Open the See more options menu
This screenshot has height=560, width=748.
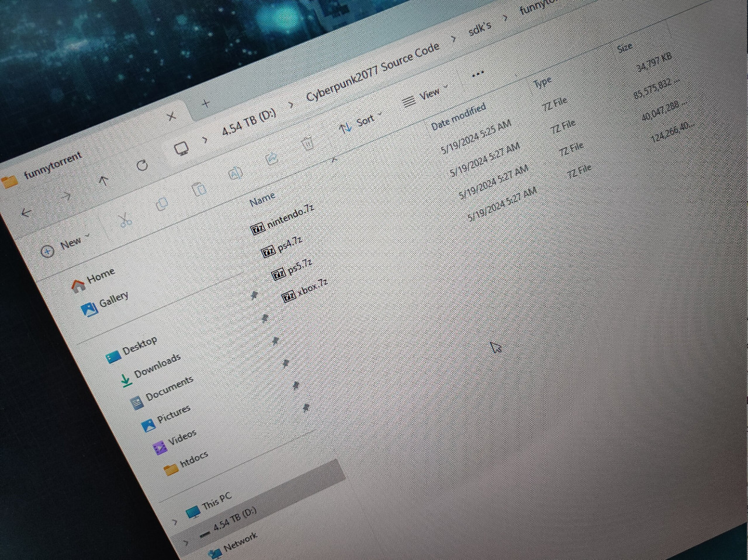(x=477, y=74)
